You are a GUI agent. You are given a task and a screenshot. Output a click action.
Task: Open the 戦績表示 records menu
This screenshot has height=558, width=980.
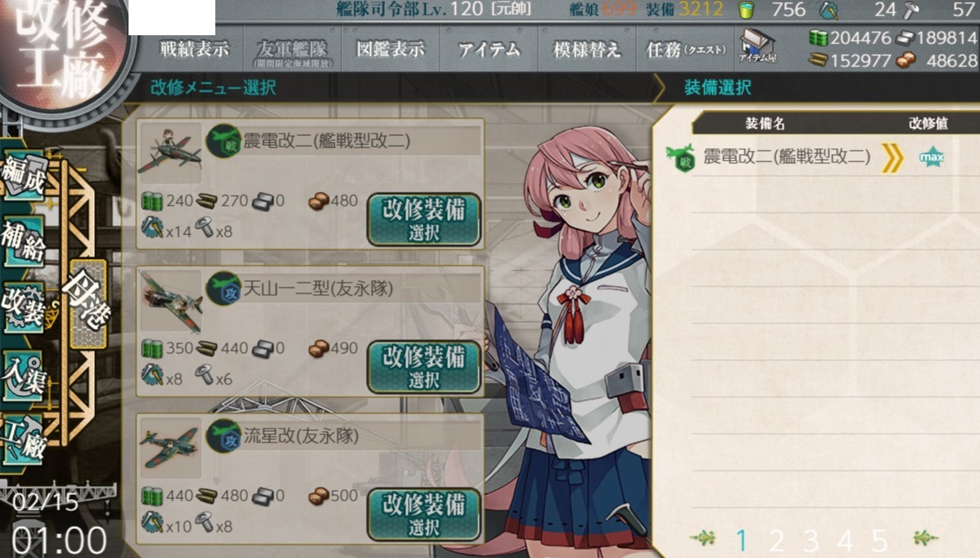[194, 49]
